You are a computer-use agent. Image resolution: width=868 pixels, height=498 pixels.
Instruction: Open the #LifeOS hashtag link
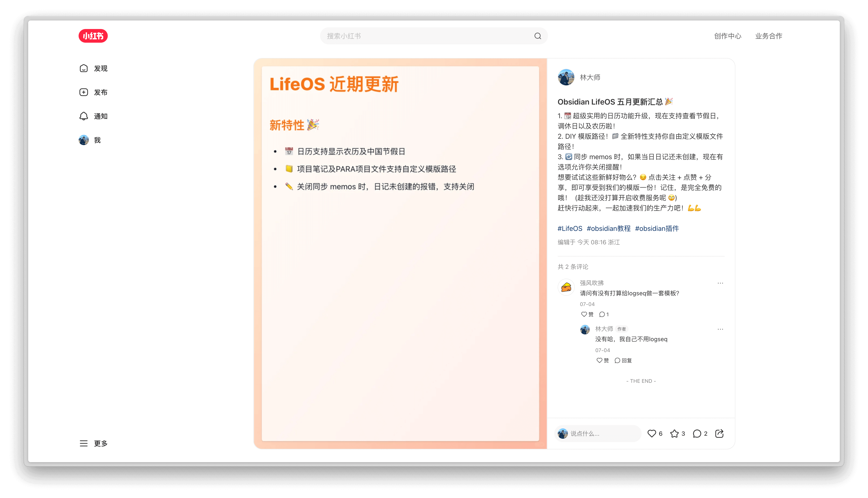click(570, 229)
